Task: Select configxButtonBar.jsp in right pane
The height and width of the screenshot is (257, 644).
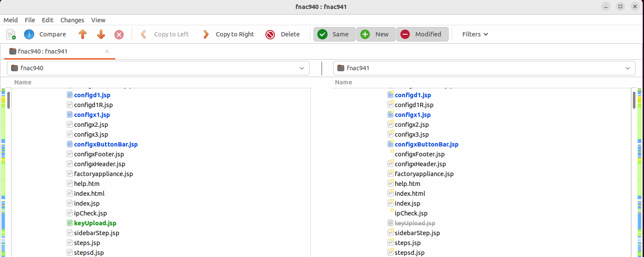Action: pos(426,144)
